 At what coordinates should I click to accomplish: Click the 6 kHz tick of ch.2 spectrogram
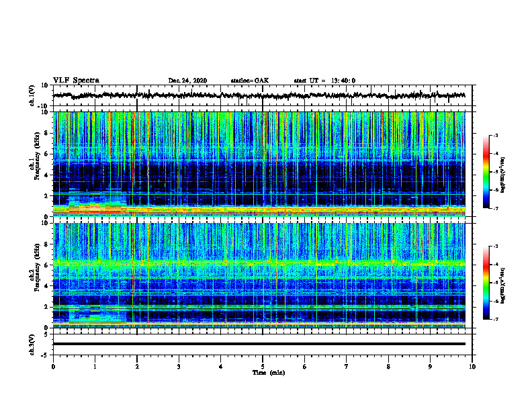pos(46,265)
